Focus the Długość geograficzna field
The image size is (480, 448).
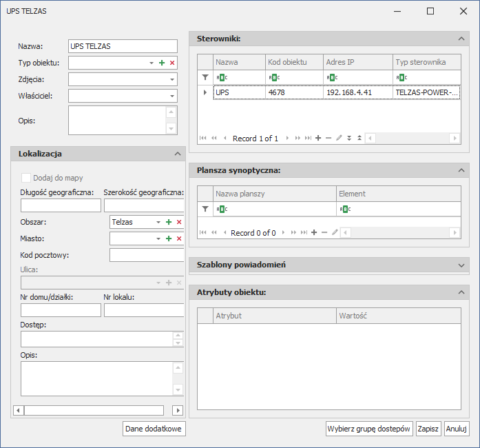[61, 205]
